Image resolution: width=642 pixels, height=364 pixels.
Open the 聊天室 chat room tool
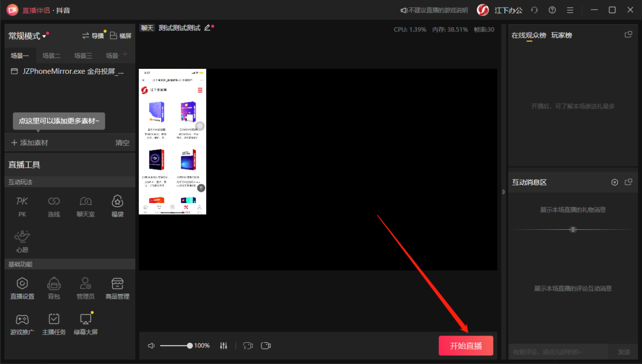[86, 207]
